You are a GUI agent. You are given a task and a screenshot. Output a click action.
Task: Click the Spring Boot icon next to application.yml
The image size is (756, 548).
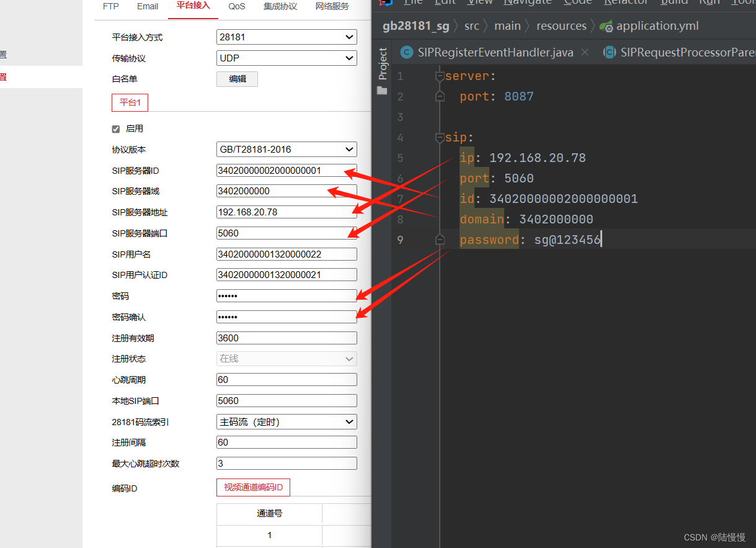pos(607,26)
